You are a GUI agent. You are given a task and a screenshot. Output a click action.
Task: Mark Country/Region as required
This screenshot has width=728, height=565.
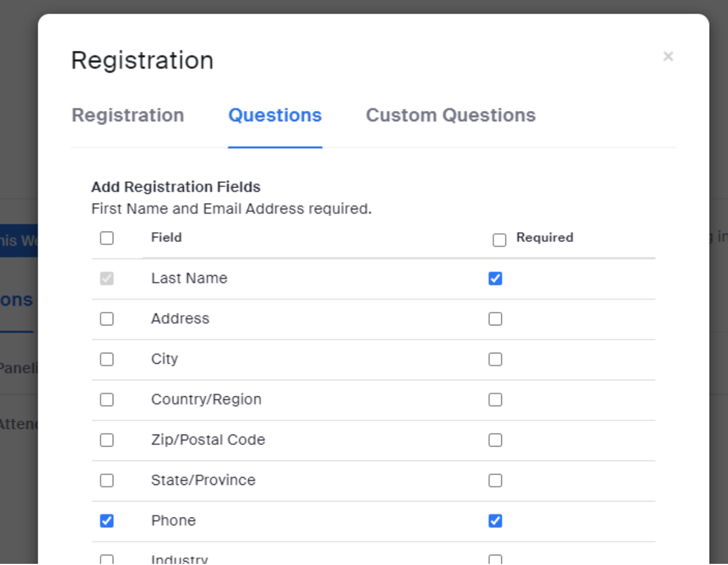click(x=496, y=399)
